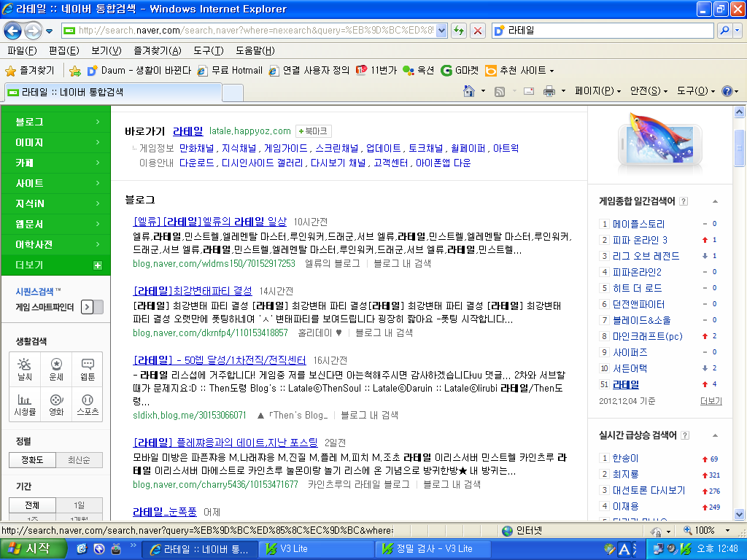The width and height of the screenshot is (747, 560).
Task: Open recent pages dropdown next to Forward
Action: pos(49,31)
